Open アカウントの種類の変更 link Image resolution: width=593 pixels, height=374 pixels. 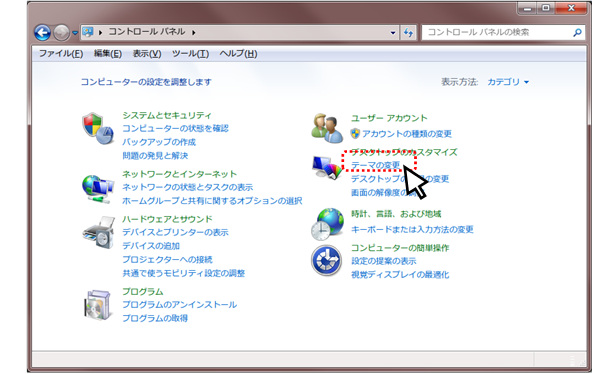tap(407, 134)
